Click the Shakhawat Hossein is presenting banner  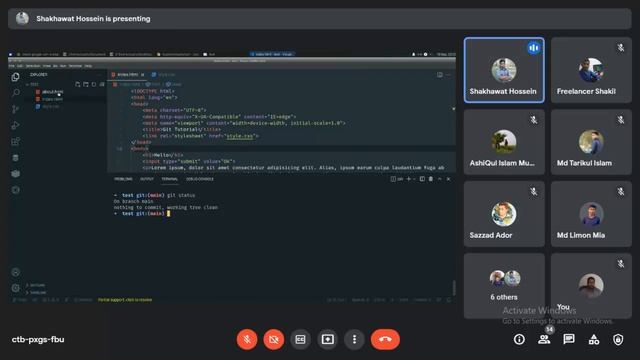tap(320, 19)
